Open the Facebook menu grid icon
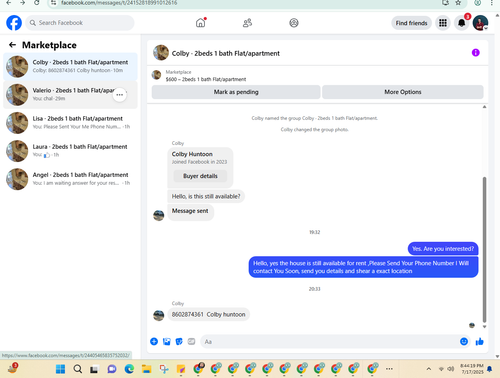Image resolution: width=500 pixels, height=378 pixels. [x=443, y=23]
